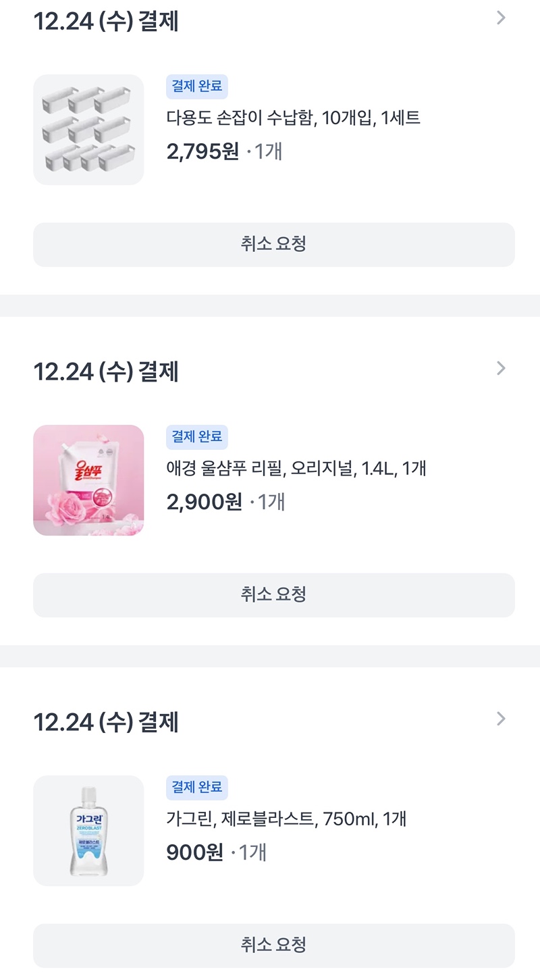The width and height of the screenshot is (540, 980).
Task: Click the 결제 완료 status badge for 가그린
Action: click(197, 788)
